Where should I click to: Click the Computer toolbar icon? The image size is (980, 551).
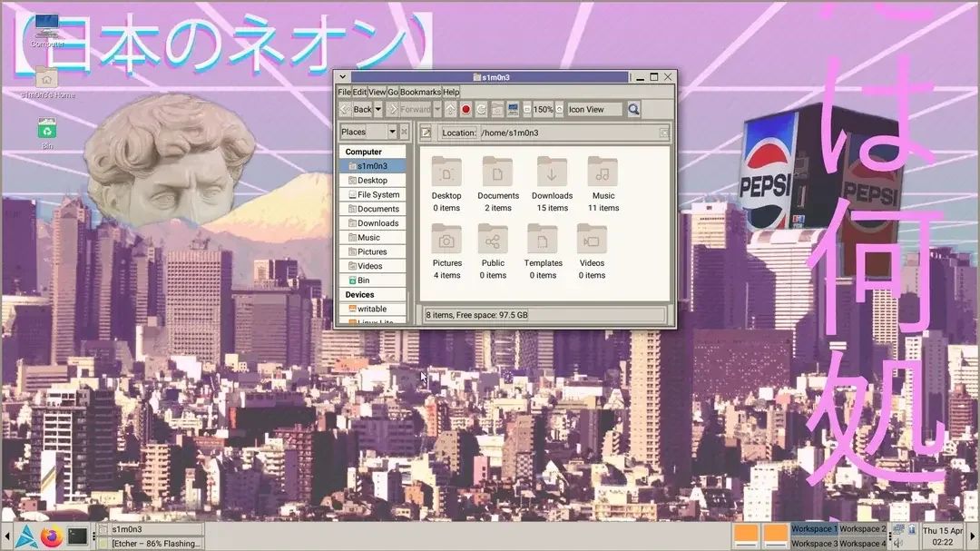click(x=513, y=110)
